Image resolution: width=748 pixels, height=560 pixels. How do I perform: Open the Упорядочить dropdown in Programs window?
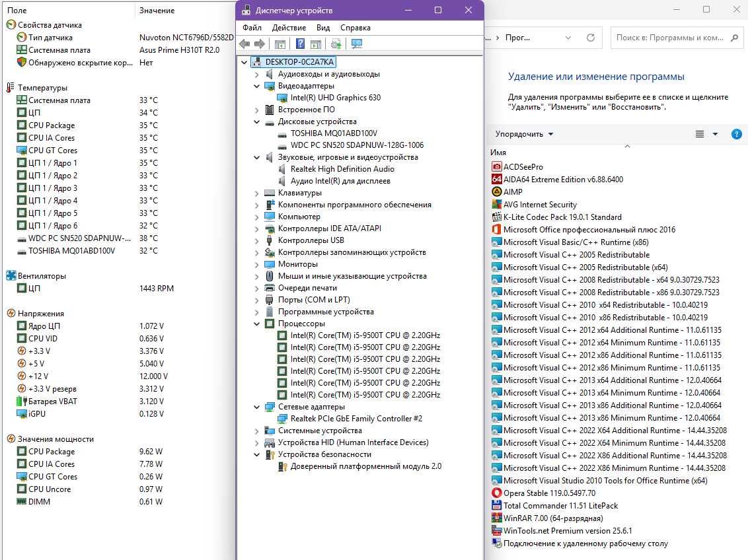[524, 135]
